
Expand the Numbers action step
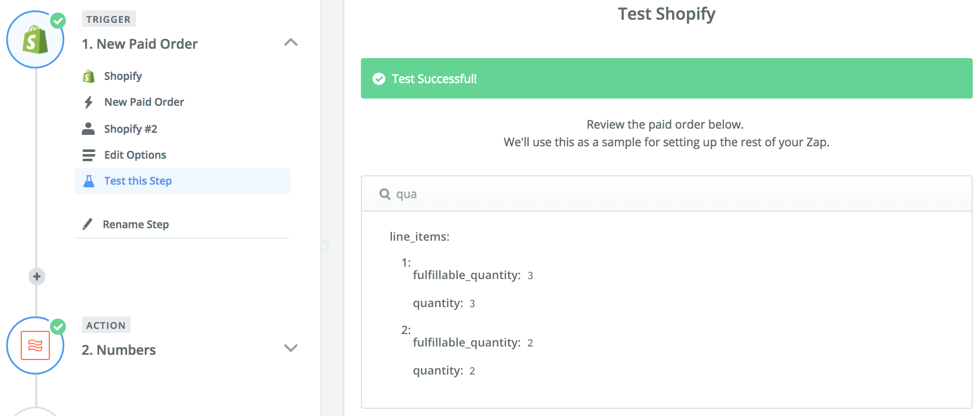(x=291, y=348)
